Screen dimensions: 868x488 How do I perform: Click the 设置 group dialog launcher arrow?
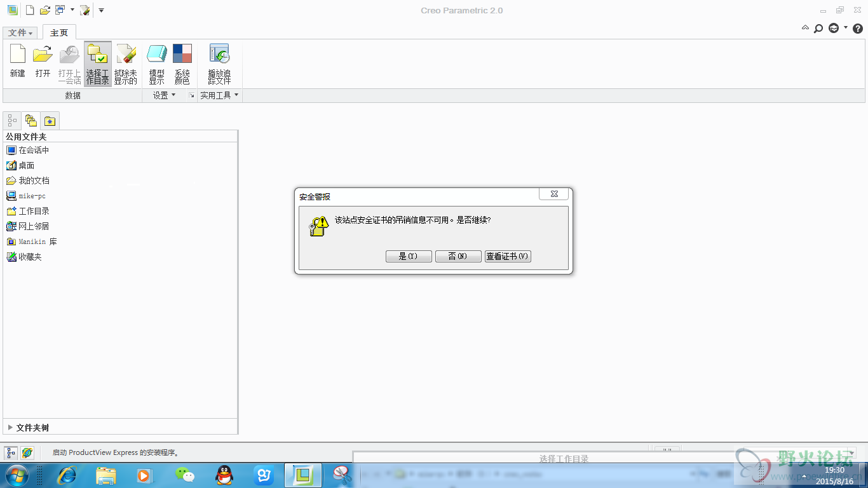pos(191,95)
